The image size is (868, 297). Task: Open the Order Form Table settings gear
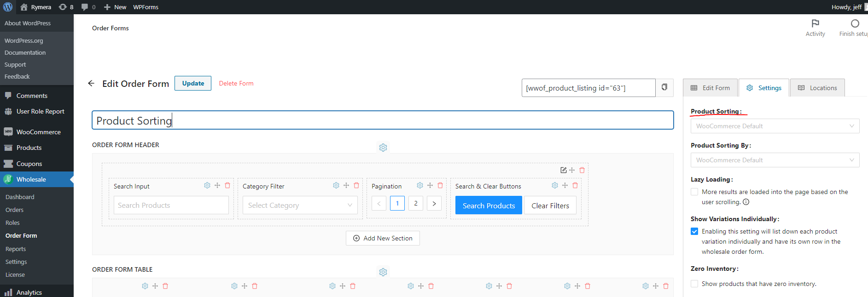click(383, 272)
